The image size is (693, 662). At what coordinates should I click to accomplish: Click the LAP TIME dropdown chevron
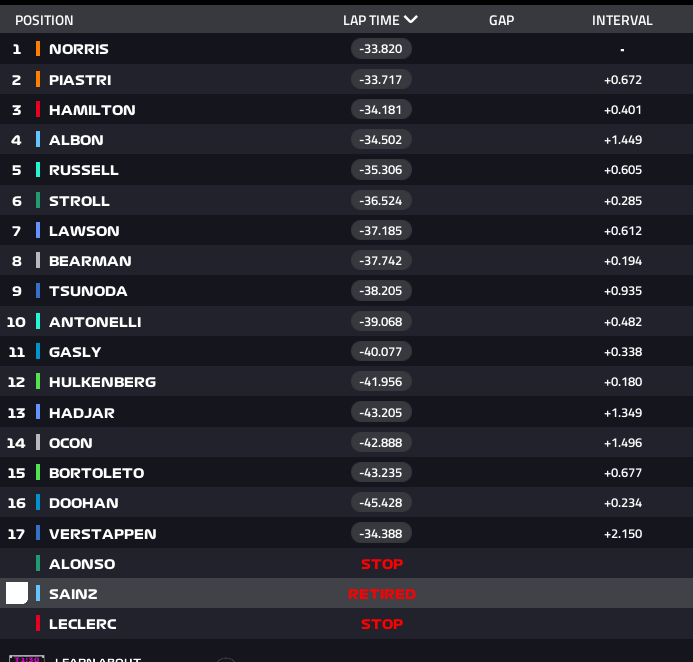411,19
